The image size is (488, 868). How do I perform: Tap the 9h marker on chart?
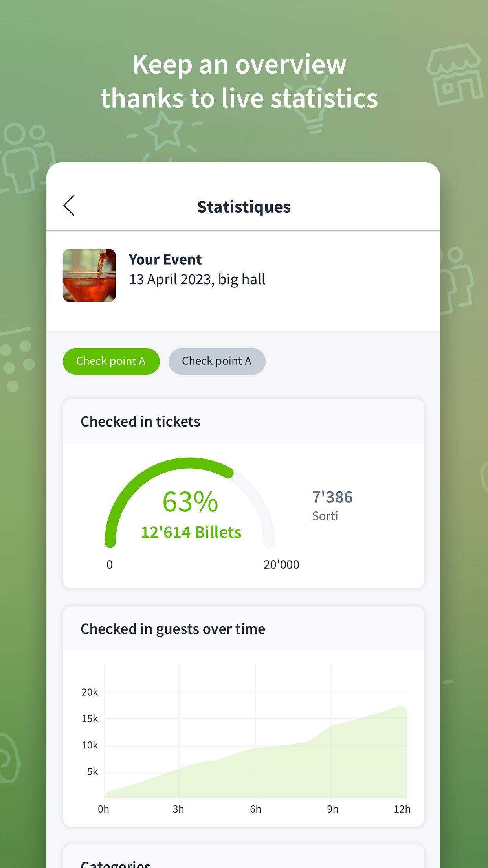click(x=332, y=809)
